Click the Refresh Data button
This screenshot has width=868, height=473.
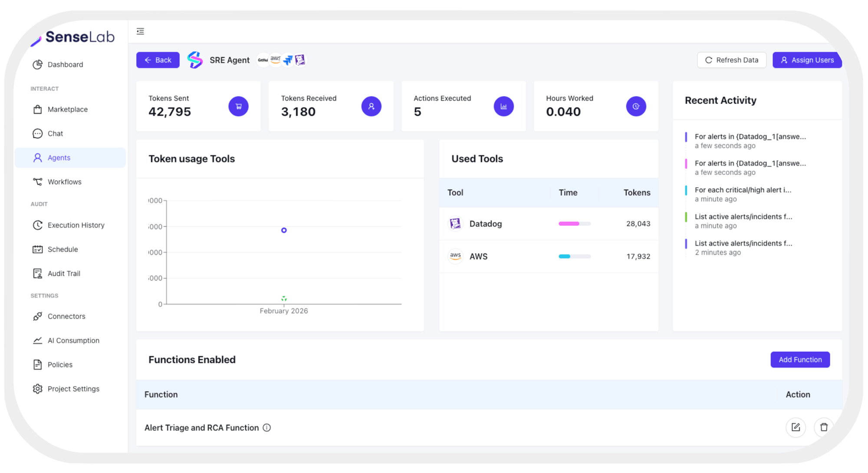tap(732, 60)
